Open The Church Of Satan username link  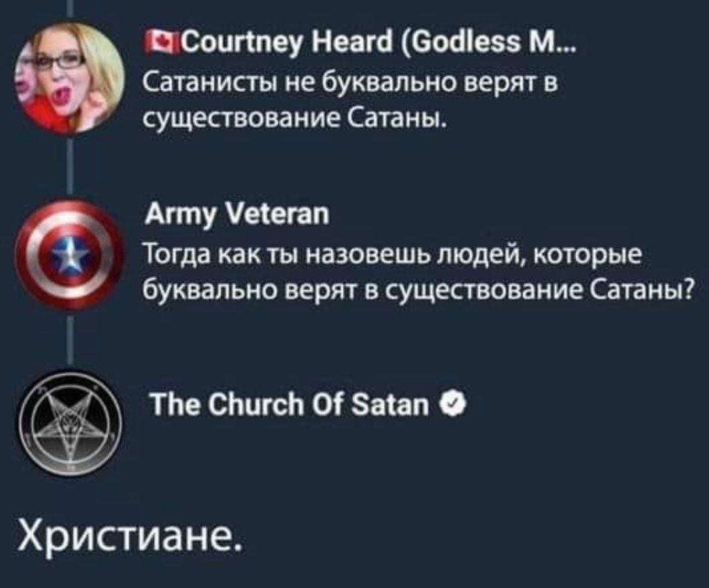pyautogui.click(x=289, y=404)
